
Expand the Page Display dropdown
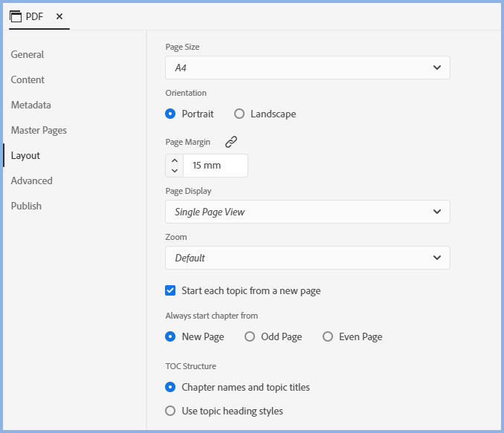tap(307, 212)
